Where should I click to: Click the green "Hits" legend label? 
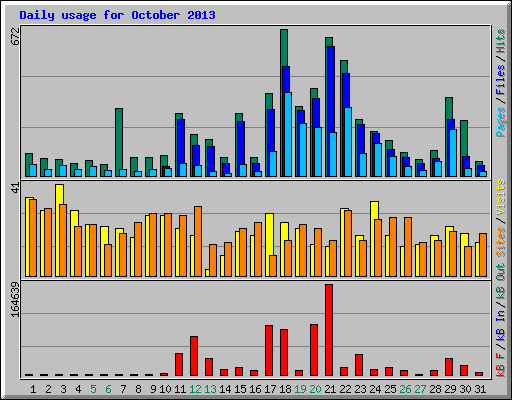[x=501, y=41]
